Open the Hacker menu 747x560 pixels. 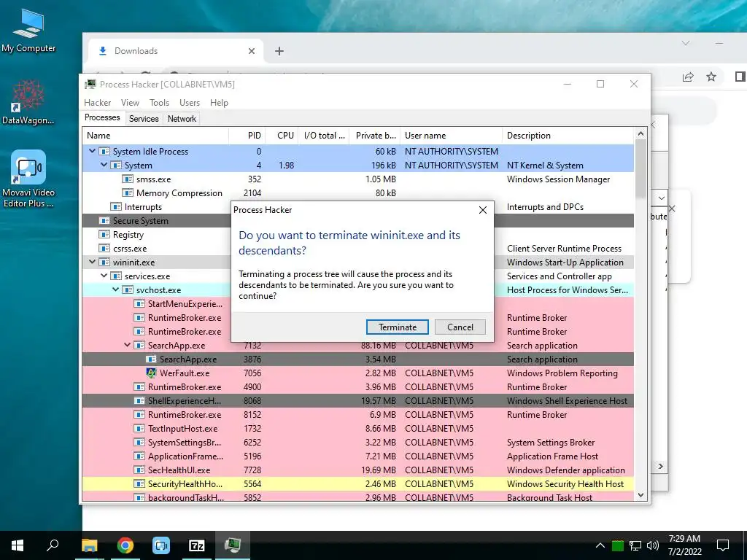pyautogui.click(x=97, y=103)
